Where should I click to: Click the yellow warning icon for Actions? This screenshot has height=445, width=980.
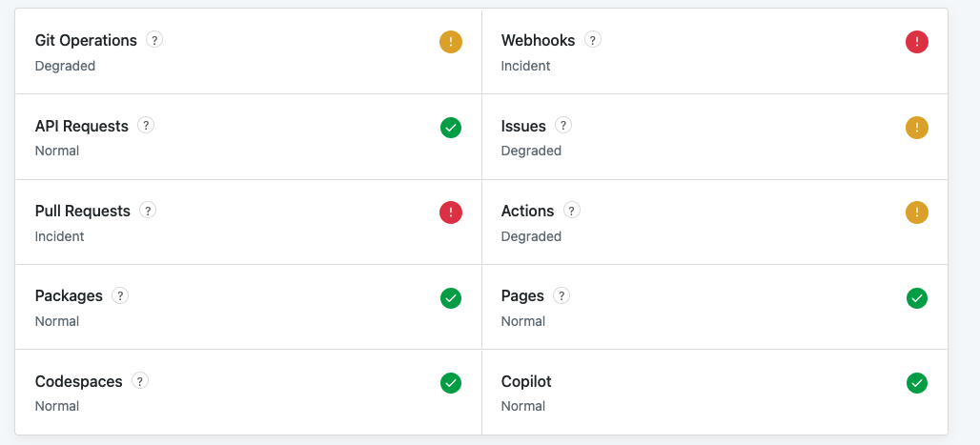917,212
